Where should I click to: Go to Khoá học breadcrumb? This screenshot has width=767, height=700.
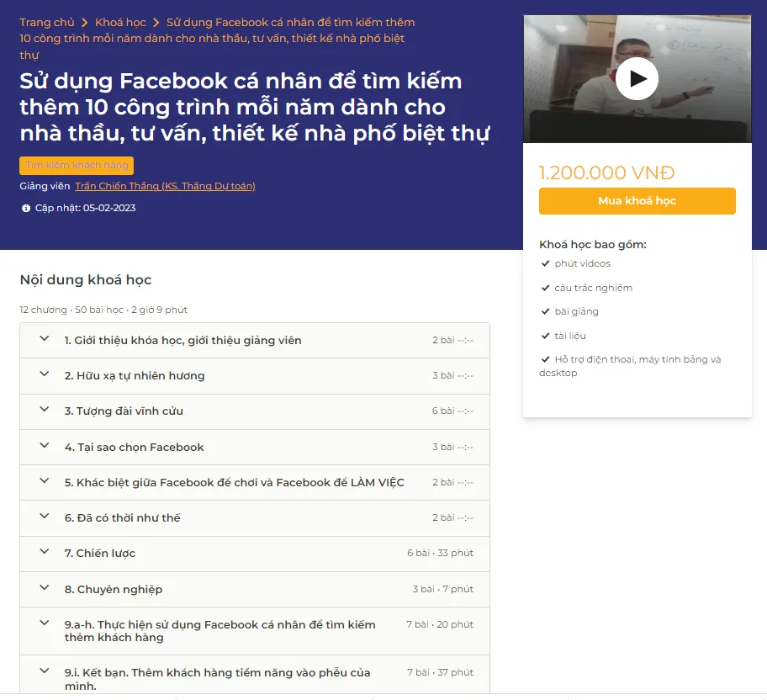coord(120,23)
